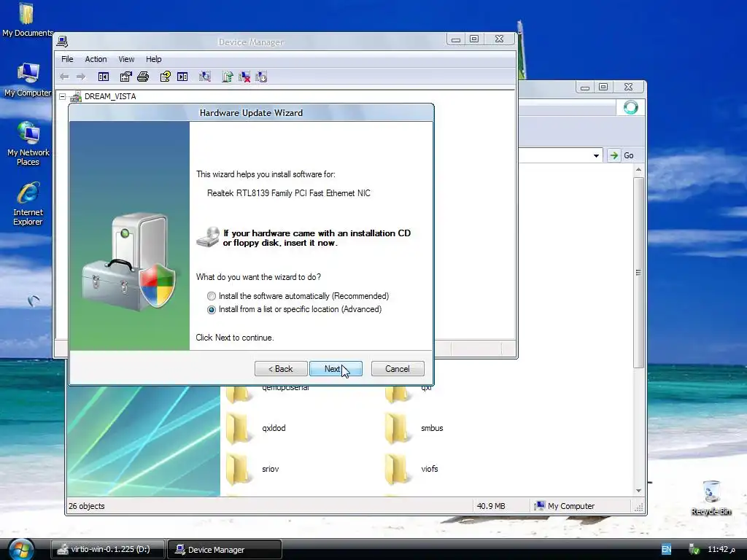Viewport: 747px width, 560px height.
Task: Click the network tray icon
Action: tap(694, 550)
